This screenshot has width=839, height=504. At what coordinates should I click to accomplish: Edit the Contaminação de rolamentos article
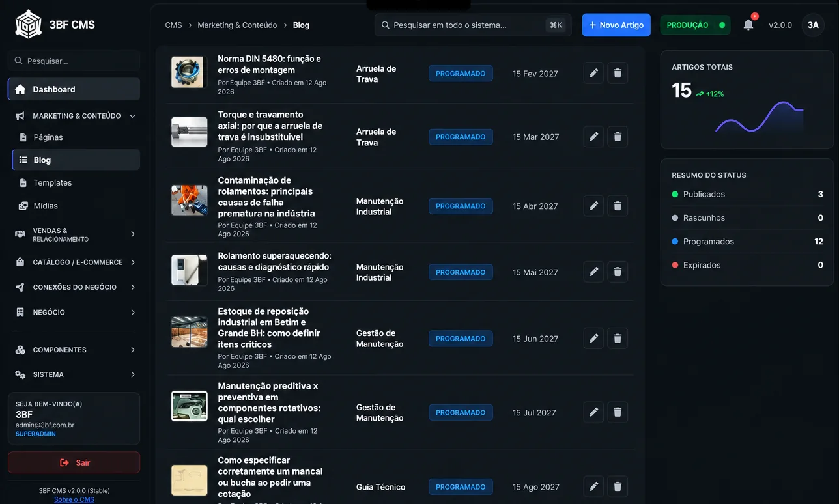(x=593, y=206)
